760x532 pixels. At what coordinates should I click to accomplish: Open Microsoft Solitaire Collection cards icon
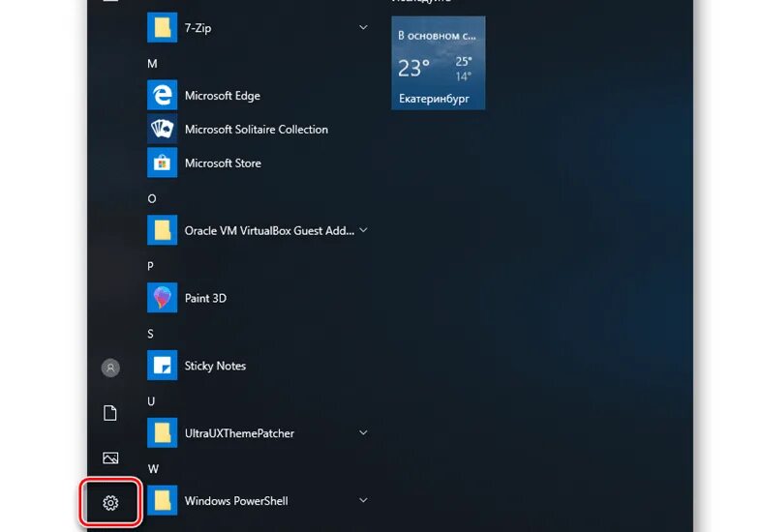coord(162,130)
